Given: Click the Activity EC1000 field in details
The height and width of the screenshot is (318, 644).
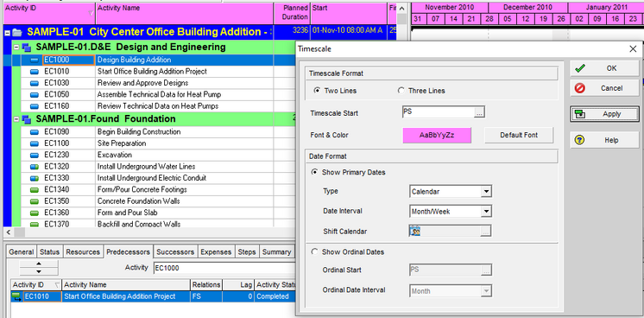Looking at the screenshot, I should point(224,268).
